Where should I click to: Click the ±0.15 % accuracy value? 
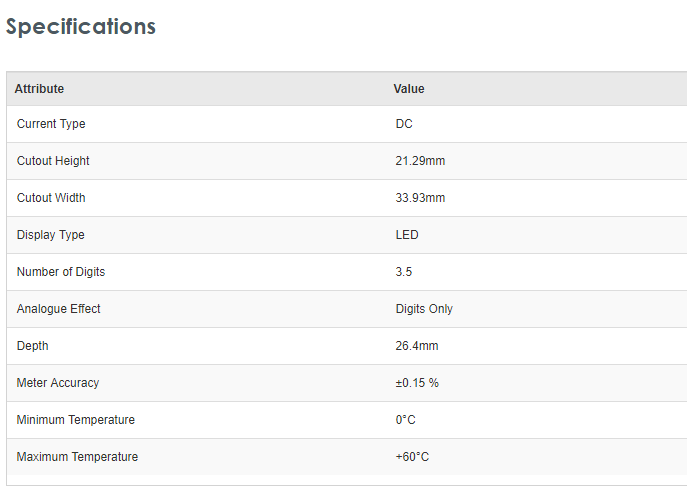[418, 383]
